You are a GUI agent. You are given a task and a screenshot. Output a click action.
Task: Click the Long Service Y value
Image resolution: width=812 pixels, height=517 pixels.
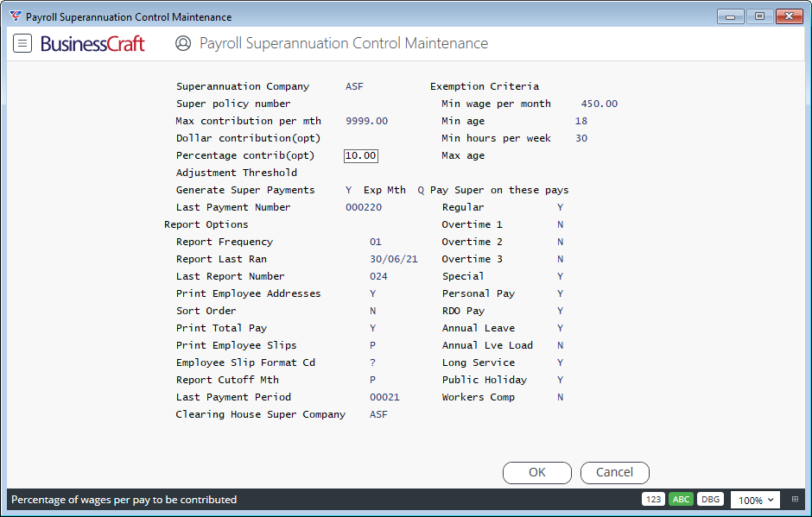click(561, 363)
